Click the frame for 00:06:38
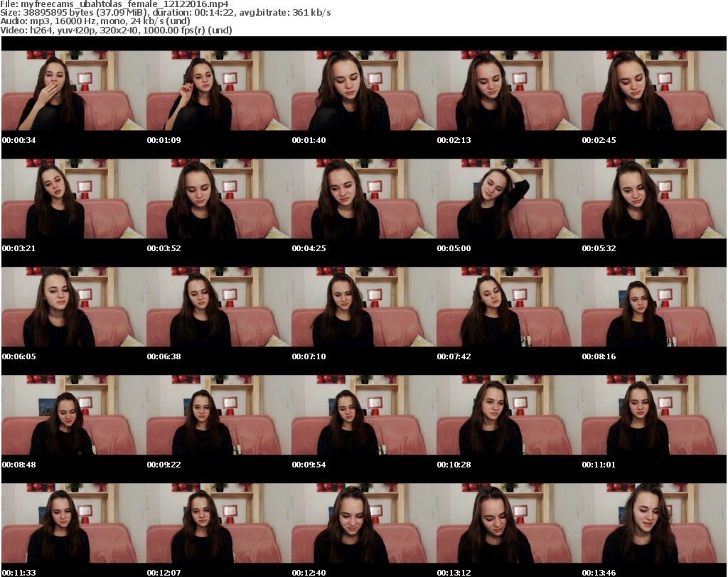 tap(219, 307)
